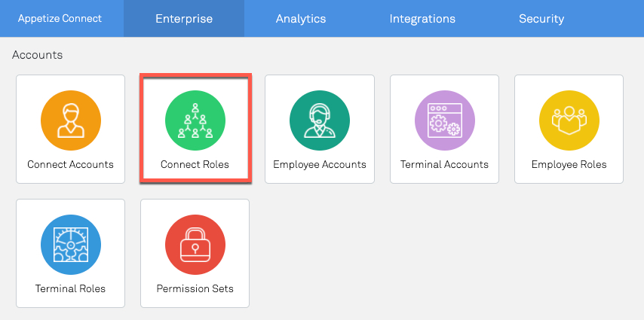Click the purple Terminal Accounts gears icon
This screenshot has height=320, width=644.
(x=445, y=120)
